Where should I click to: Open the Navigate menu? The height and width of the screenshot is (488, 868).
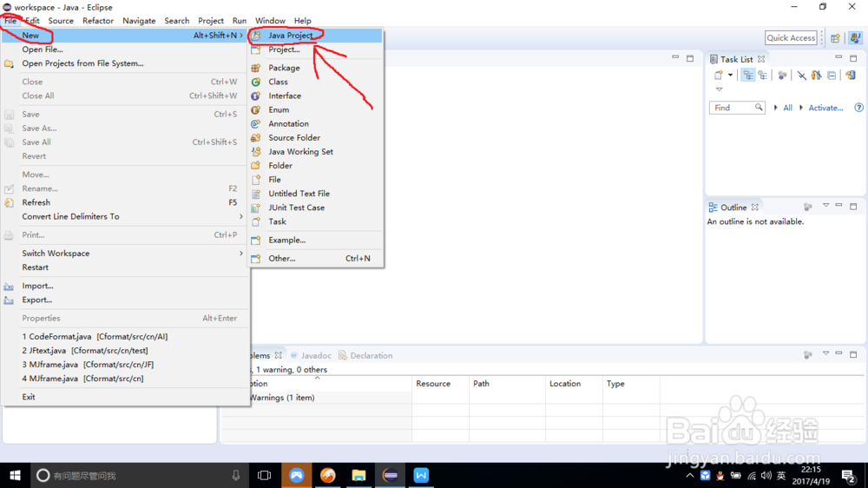pos(139,21)
